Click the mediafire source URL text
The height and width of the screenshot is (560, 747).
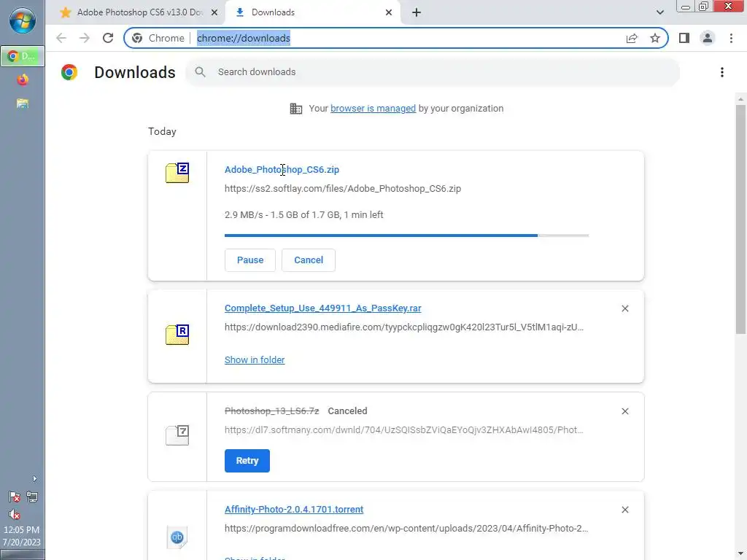point(404,327)
